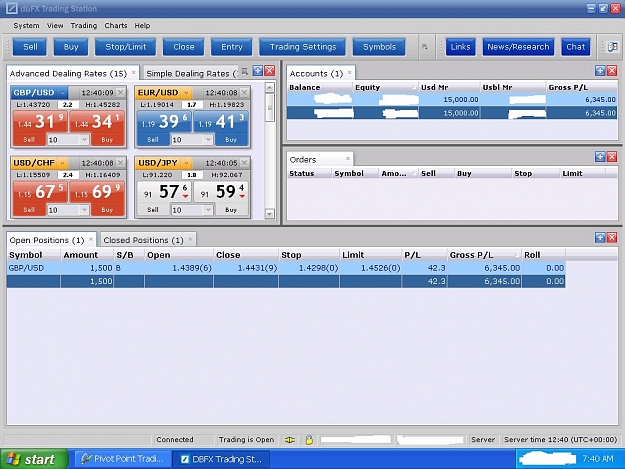Close the USD/CHF rate tile
The height and width of the screenshot is (469, 625).
coord(121,163)
